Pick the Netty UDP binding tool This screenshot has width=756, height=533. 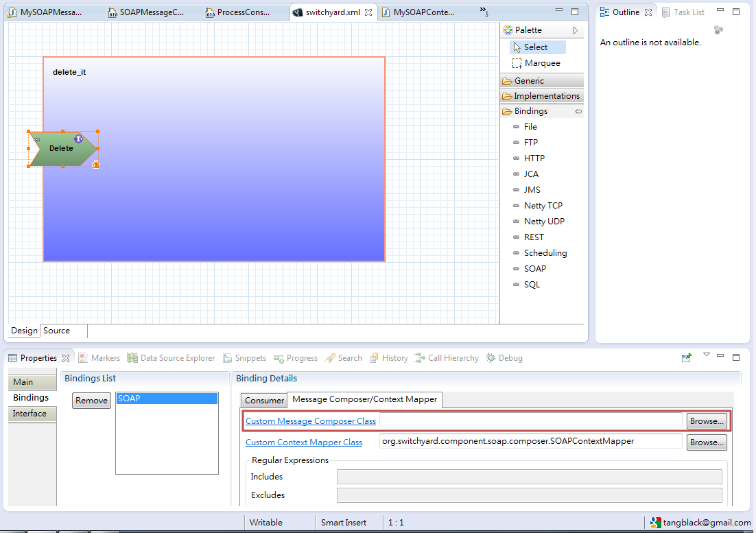[x=539, y=222]
